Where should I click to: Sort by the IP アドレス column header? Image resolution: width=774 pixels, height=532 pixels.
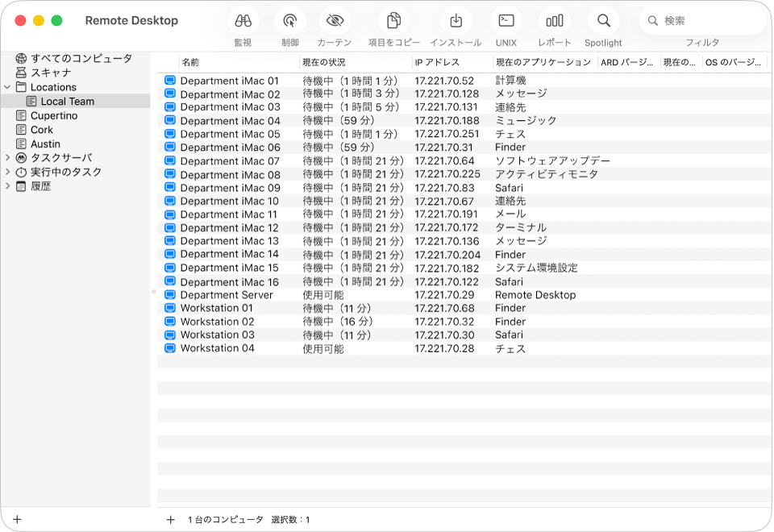pos(437,60)
